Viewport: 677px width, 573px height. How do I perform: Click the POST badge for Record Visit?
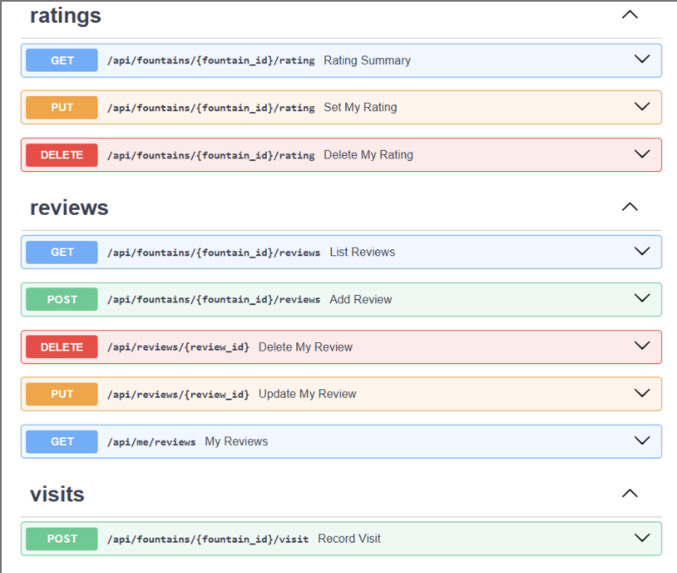pyautogui.click(x=62, y=538)
